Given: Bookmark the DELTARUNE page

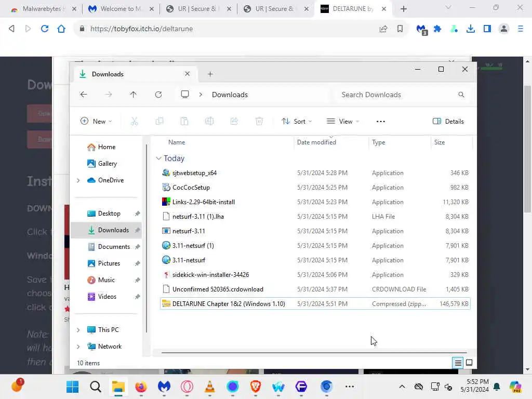Looking at the screenshot, I should 400,29.
